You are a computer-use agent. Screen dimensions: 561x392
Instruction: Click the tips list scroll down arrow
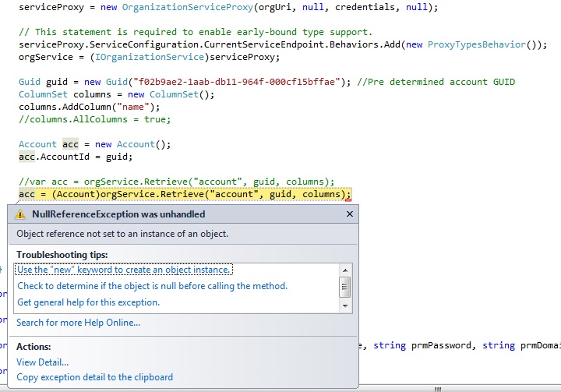(345, 305)
